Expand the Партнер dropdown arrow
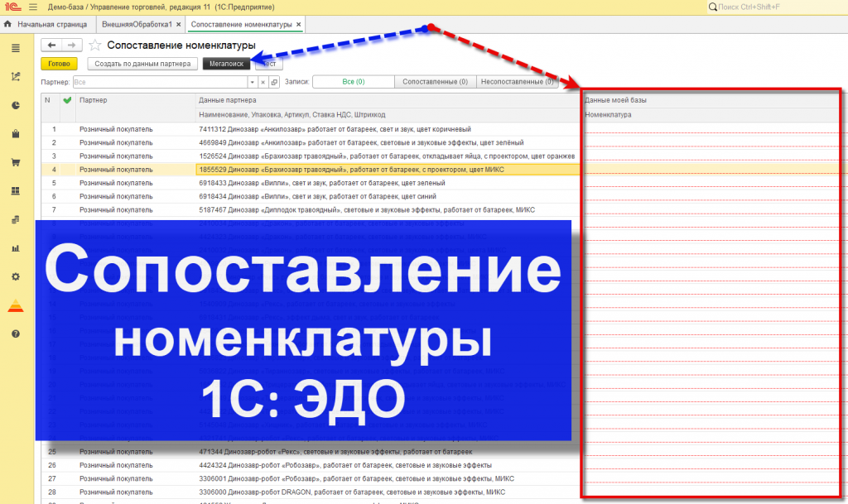This screenshot has height=504, width=848. point(252,82)
